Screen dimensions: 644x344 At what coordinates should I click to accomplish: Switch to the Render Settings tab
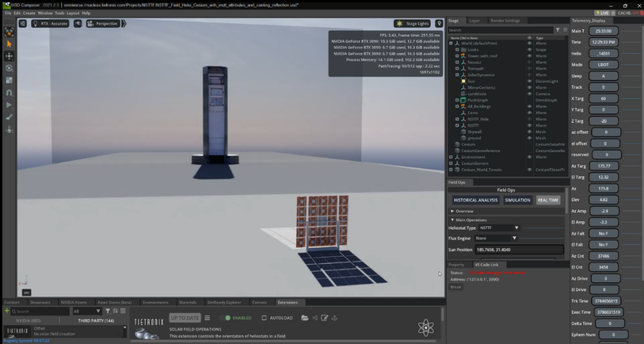pos(505,20)
